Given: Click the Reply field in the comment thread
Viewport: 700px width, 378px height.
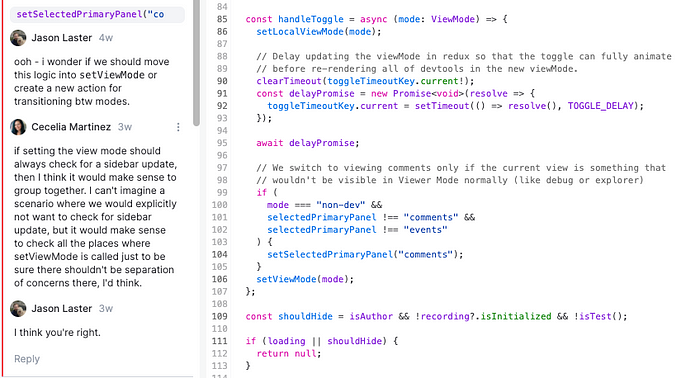Looking at the screenshot, I should coord(27,359).
